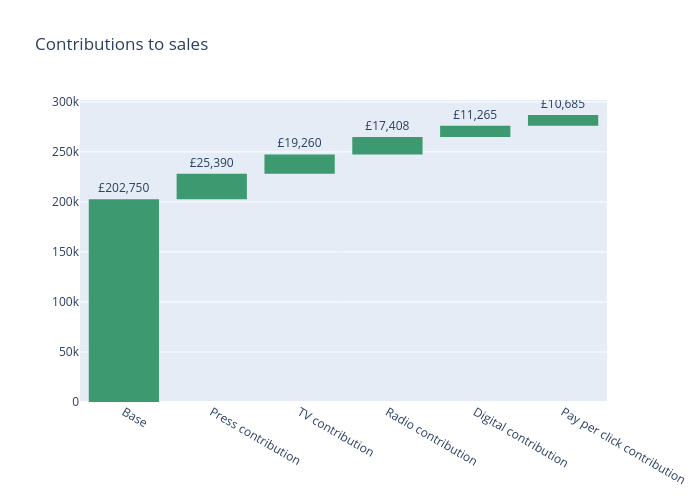Click the £19,260 data label
The width and height of the screenshot is (700, 500).
pos(299,143)
